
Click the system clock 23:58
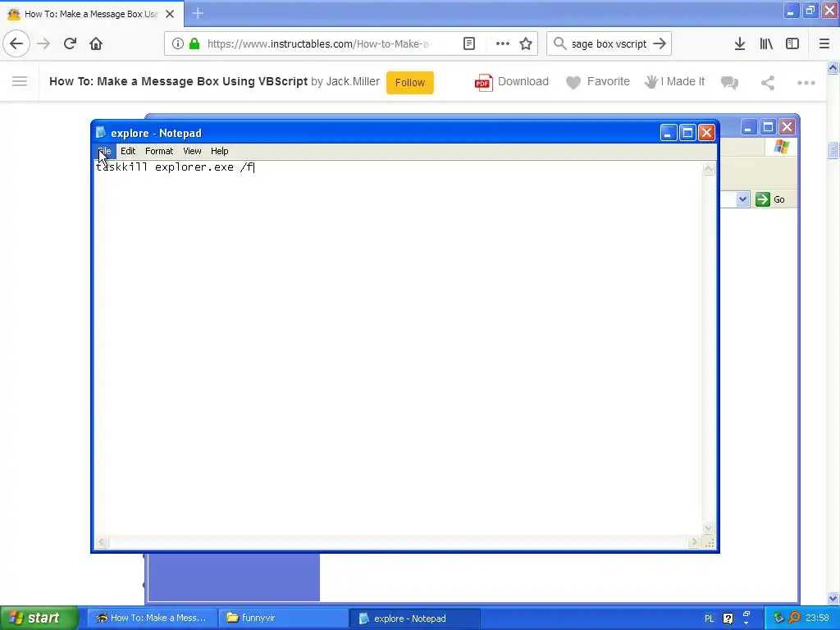click(817, 618)
